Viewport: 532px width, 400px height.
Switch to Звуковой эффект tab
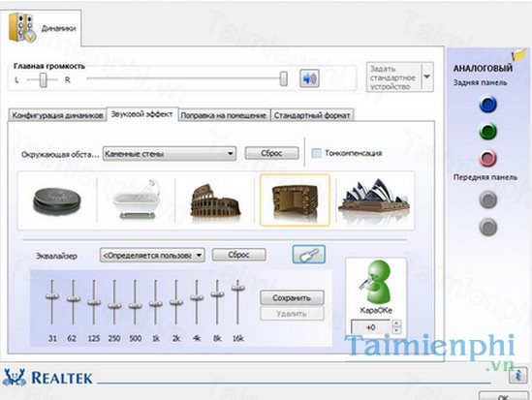pyautogui.click(x=142, y=114)
